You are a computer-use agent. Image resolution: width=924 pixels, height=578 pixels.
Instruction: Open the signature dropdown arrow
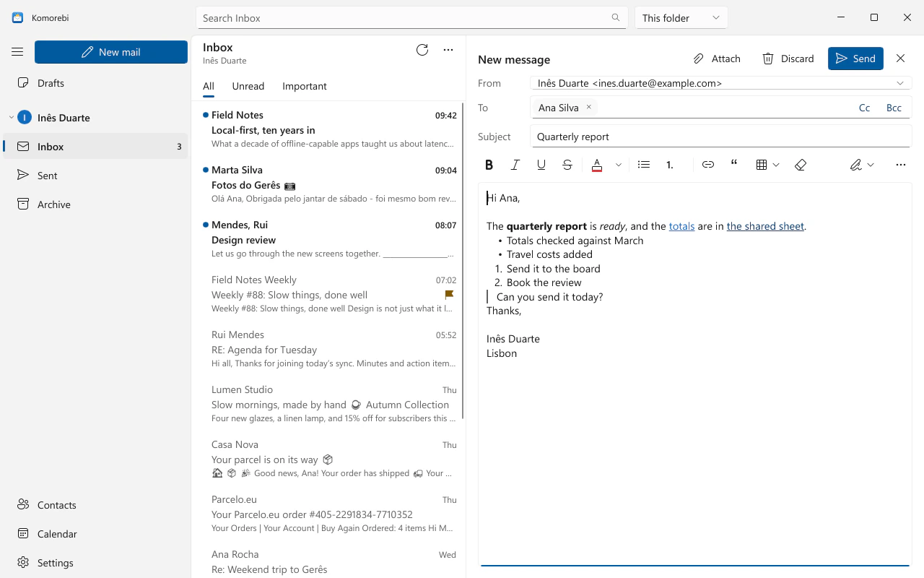click(871, 165)
